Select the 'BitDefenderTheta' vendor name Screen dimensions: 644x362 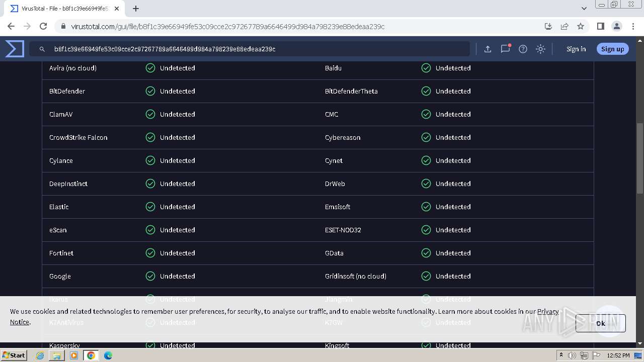[x=351, y=91]
